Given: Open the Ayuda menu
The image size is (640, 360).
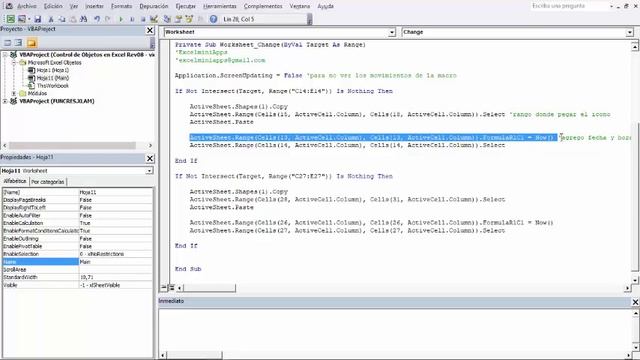Looking at the screenshot, I should (x=325, y=6).
